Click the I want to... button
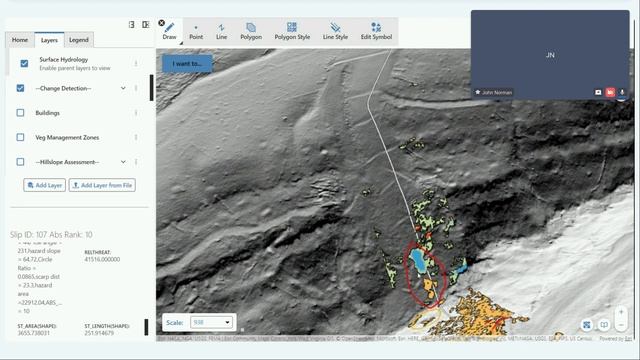This screenshot has width=640, height=360. [x=187, y=64]
